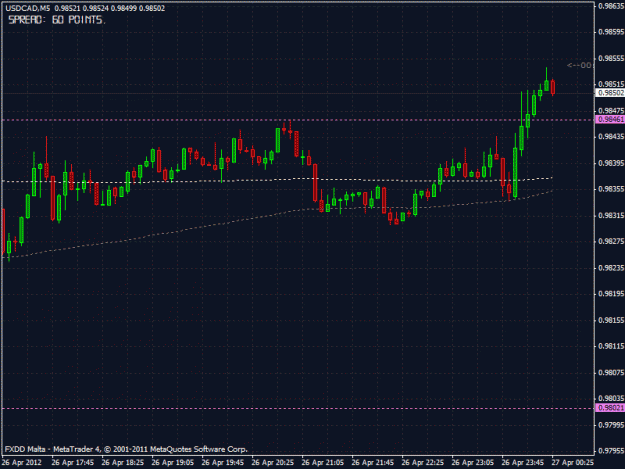Click the 26 Apr 2012 date label

(x=22, y=463)
